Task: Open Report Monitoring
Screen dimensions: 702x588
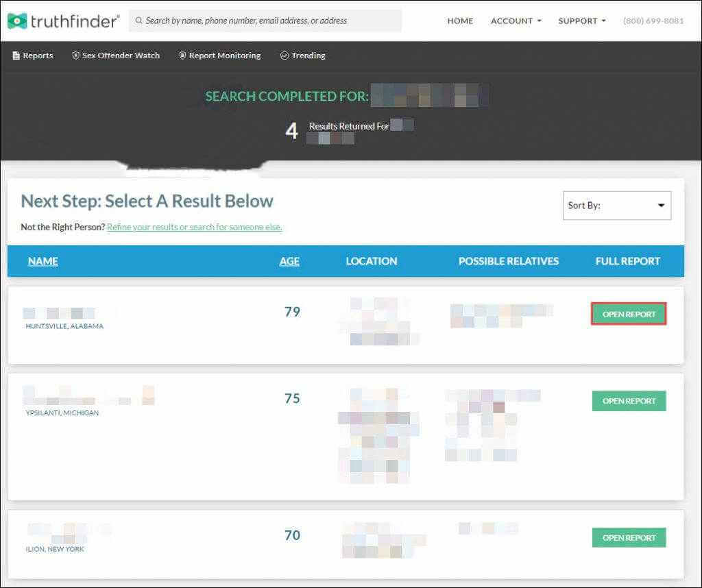Action: pos(220,56)
